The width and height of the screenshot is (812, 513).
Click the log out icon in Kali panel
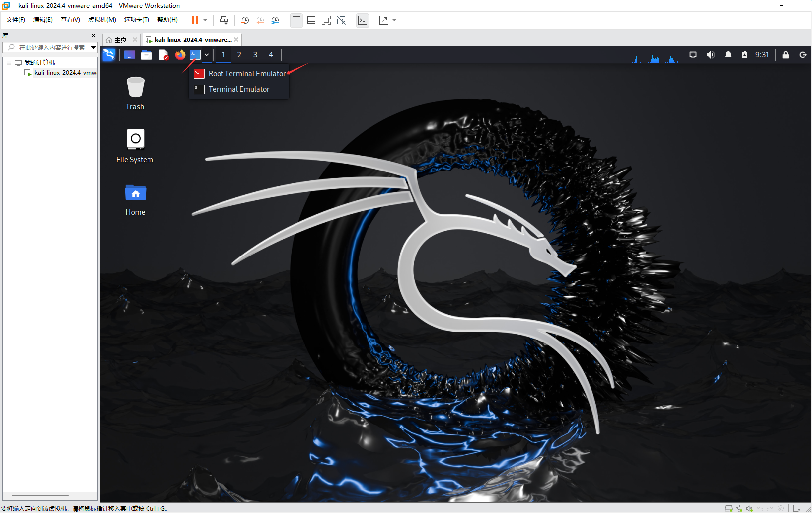point(803,55)
